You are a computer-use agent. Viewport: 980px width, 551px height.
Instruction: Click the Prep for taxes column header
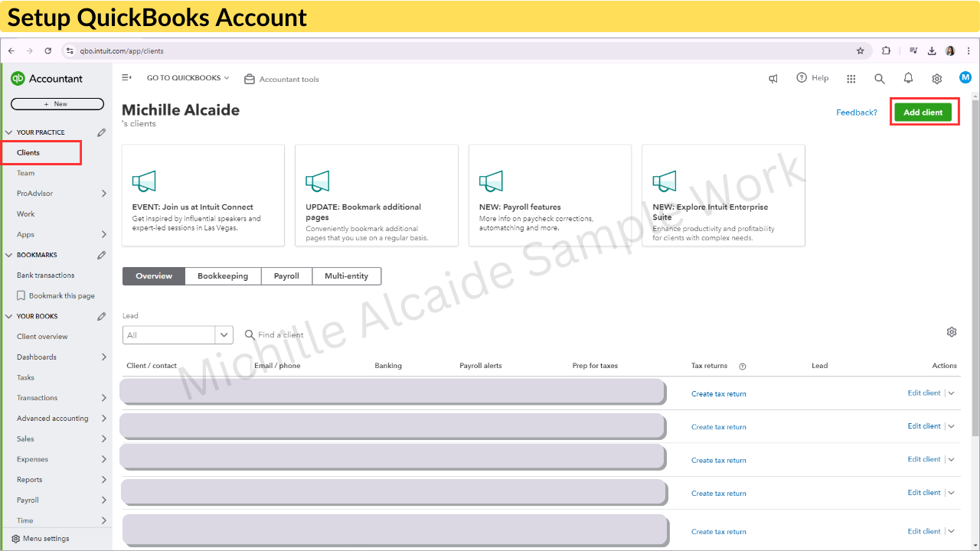tap(595, 366)
